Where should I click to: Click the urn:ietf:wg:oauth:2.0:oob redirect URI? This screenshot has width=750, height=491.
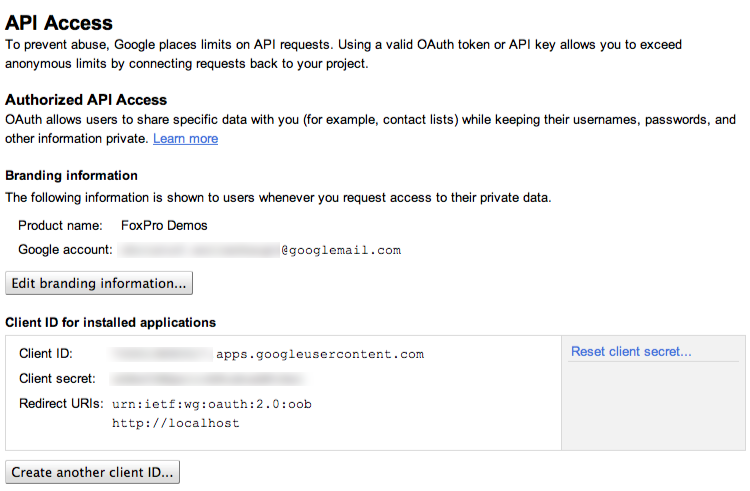tap(212, 404)
